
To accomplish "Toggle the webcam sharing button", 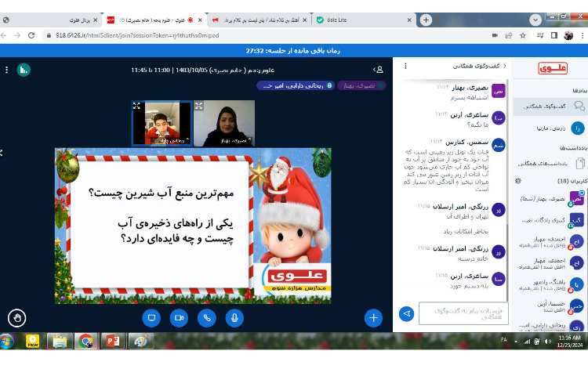I will [x=179, y=318].
